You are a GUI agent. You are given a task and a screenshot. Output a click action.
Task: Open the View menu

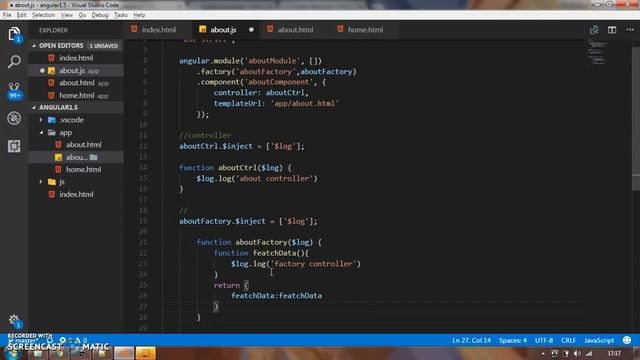coord(67,15)
